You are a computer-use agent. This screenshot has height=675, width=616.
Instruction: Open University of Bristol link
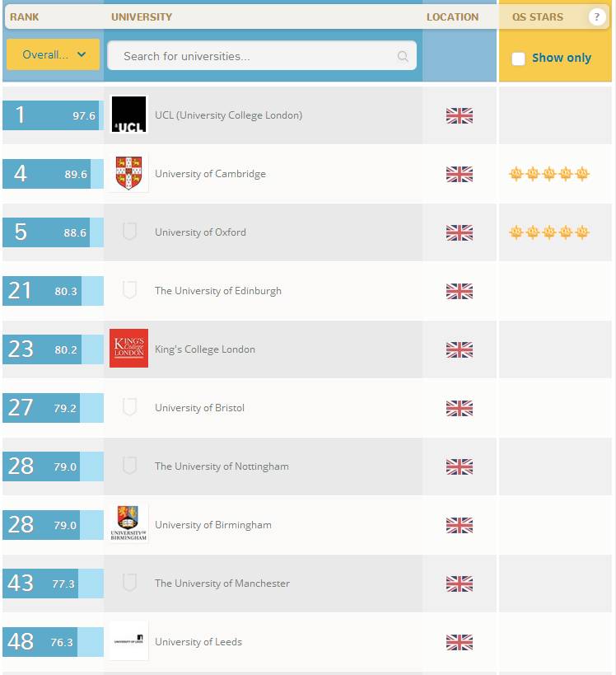pyautogui.click(x=199, y=408)
